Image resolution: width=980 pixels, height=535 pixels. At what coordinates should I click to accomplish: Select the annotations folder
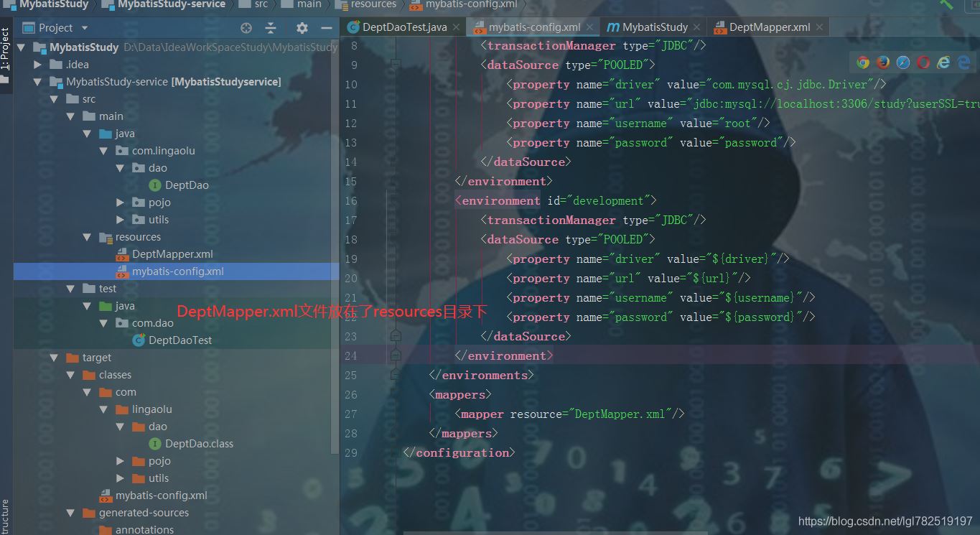[x=144, y=530]
